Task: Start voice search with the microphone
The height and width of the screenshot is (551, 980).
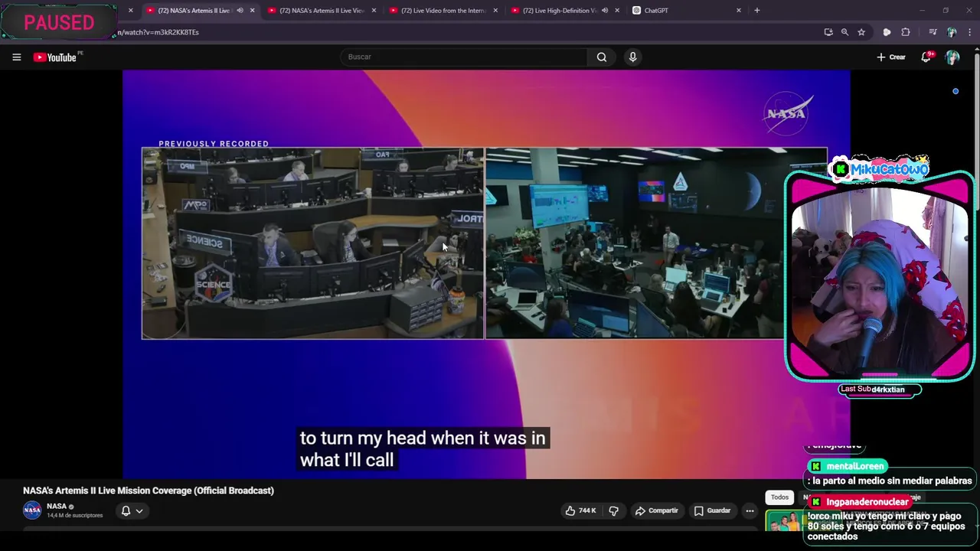Action: coord(632,57)
